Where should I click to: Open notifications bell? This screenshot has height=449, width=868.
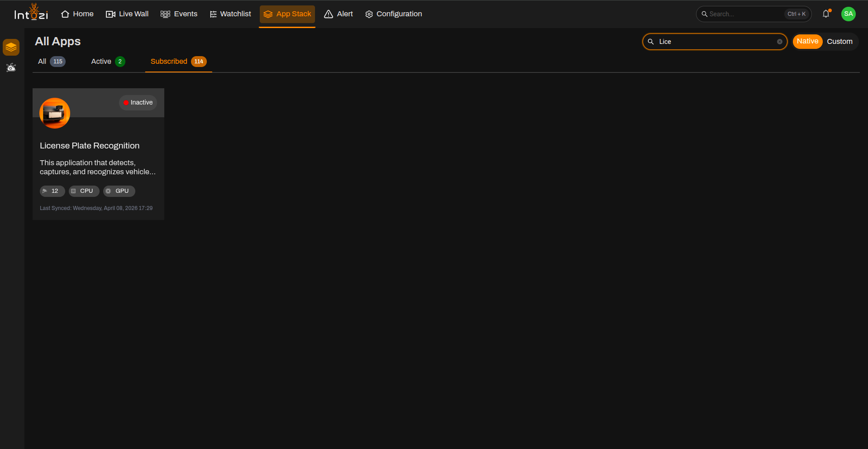tap(826, 14)
